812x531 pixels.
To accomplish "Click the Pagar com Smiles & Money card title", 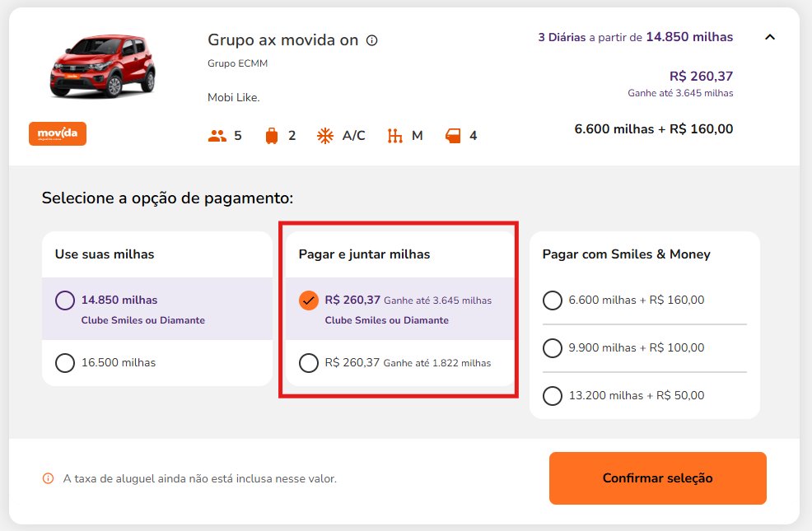I will tap(626, 254).
